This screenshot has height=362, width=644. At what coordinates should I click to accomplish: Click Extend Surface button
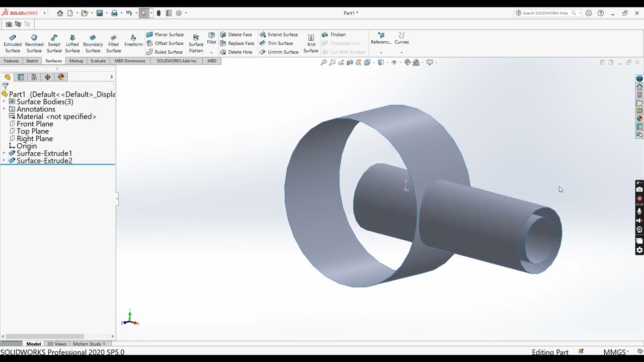[x=279, y=35]
